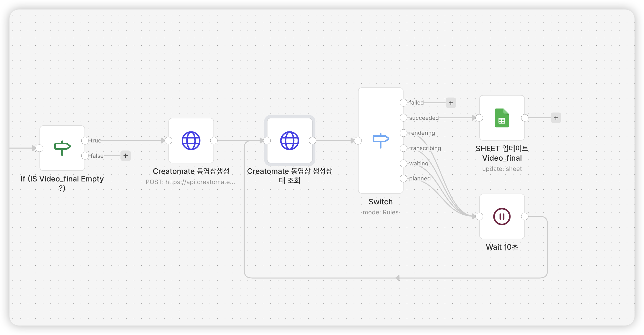Click the loop-back arrow on the bottom connection
The height and width of the screenshot is (335, 644).
coord(398,278)
